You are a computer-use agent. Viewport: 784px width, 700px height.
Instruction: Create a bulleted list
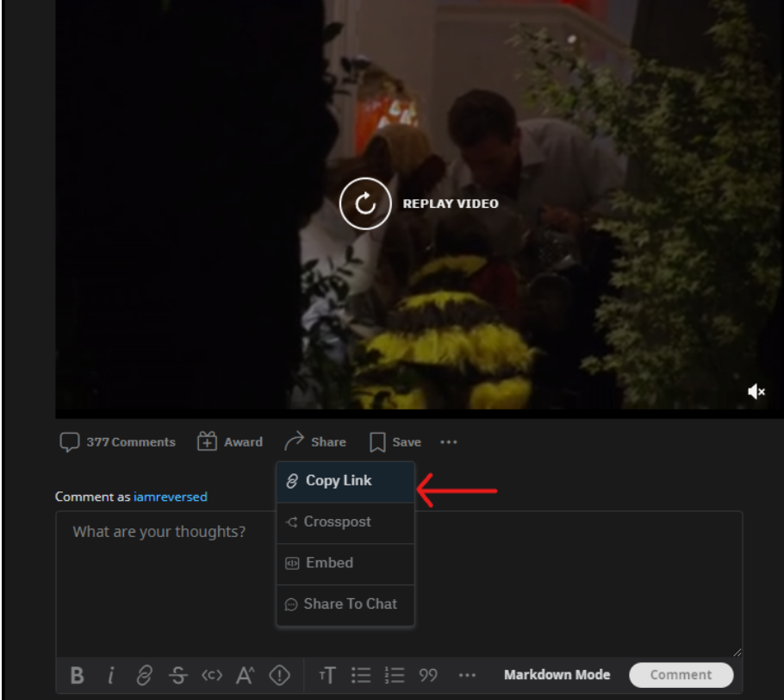(361, 676)
